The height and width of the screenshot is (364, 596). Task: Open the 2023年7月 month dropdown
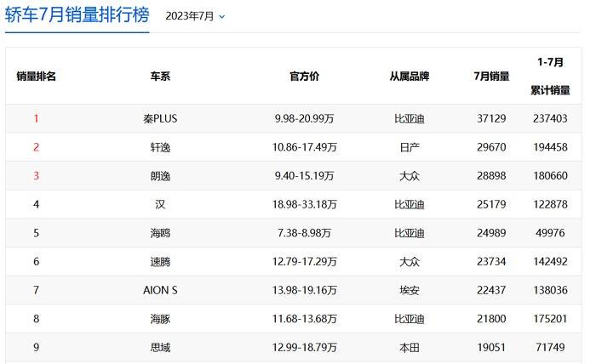(x=195, y=16)
